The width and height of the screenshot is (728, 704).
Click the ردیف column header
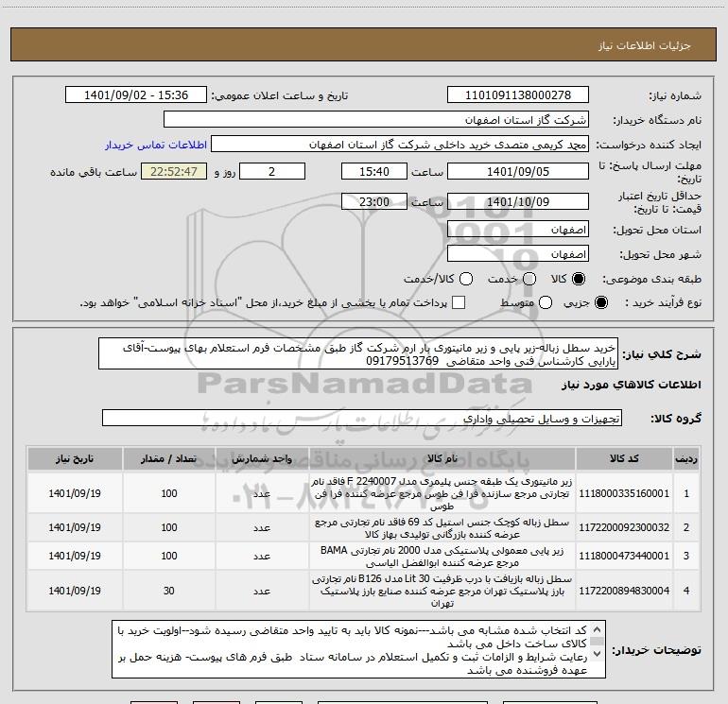point(686,458)
